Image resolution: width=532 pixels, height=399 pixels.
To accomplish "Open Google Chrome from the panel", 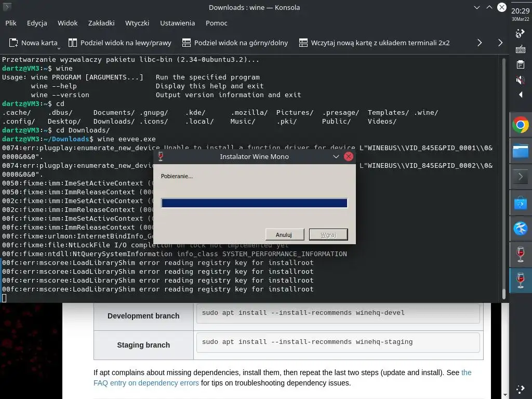I will (521, 125).
